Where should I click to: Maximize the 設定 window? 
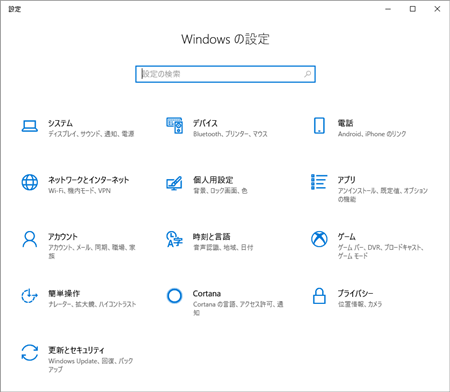coord(413,9)
